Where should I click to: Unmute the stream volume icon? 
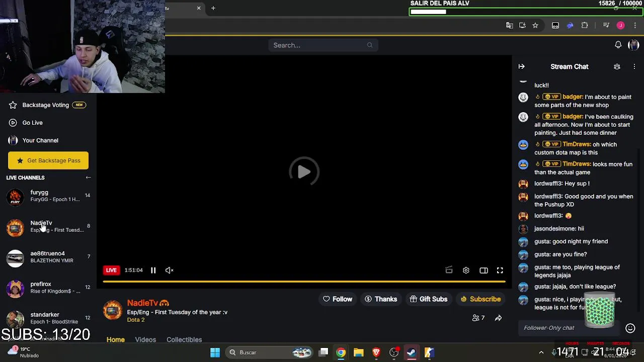click(170, 270)
